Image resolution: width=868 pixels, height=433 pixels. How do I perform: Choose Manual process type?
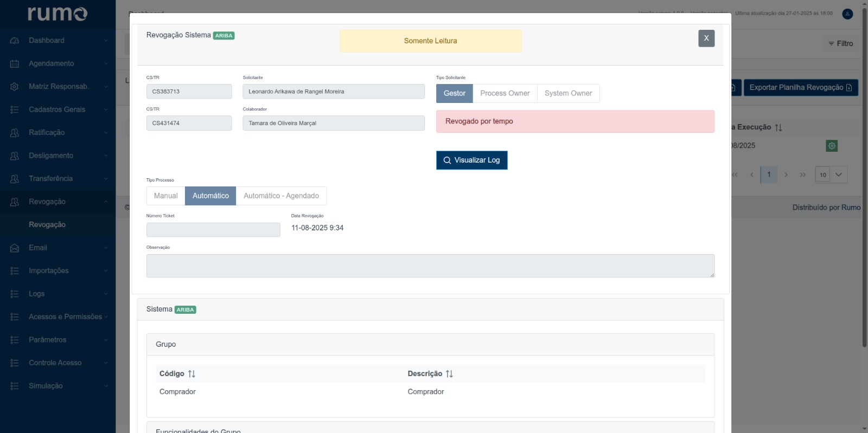pos(165,196)
